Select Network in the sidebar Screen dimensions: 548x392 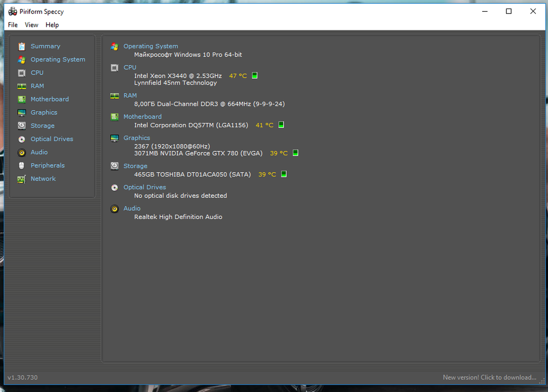pyautogui.click(x=43, y=179)
